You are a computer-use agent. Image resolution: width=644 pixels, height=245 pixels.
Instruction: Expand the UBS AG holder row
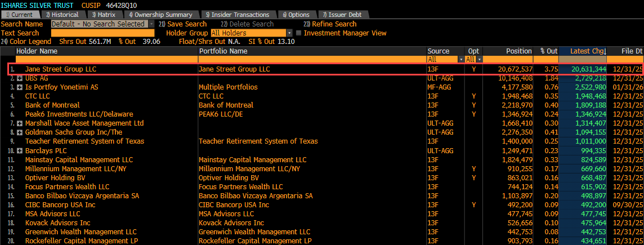coord(19,78)
